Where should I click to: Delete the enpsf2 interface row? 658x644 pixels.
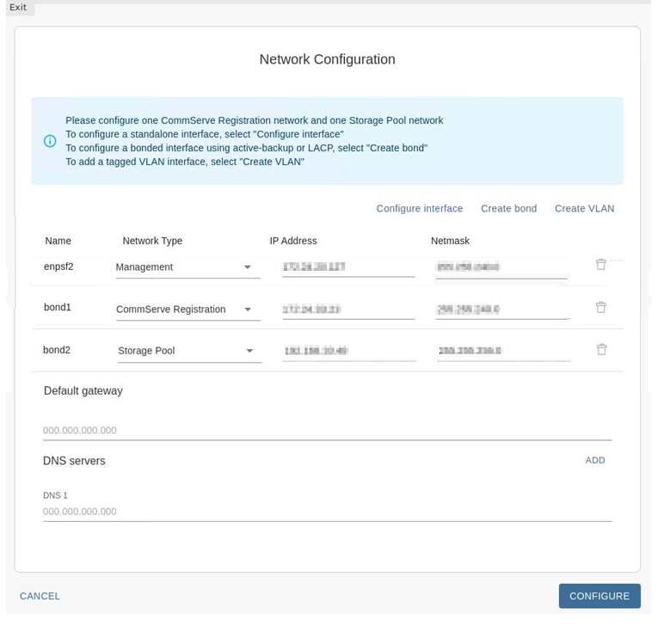[x=600, y=265]
